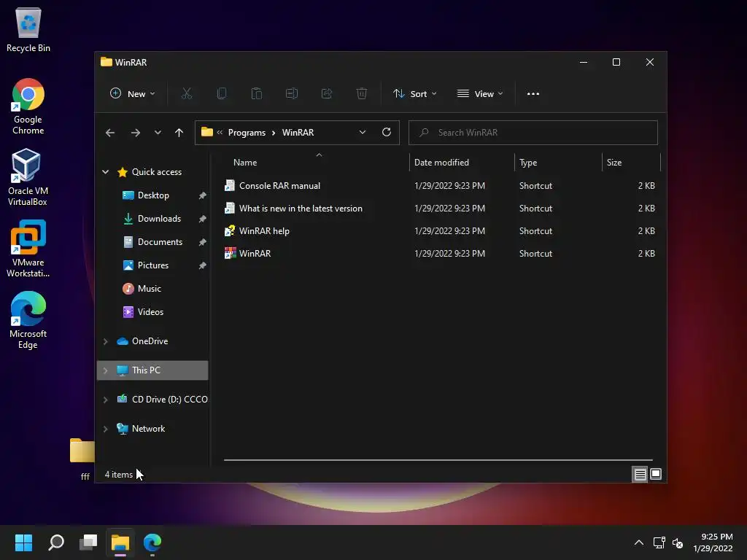This screenshot has width=747, height=560.
Task: Expand the This PC tree node
Action: 105,370
